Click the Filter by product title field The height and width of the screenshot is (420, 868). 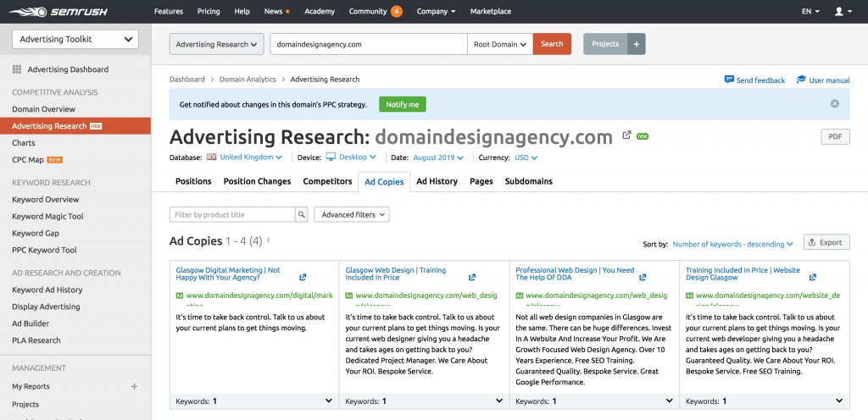[x=232, y=214]
